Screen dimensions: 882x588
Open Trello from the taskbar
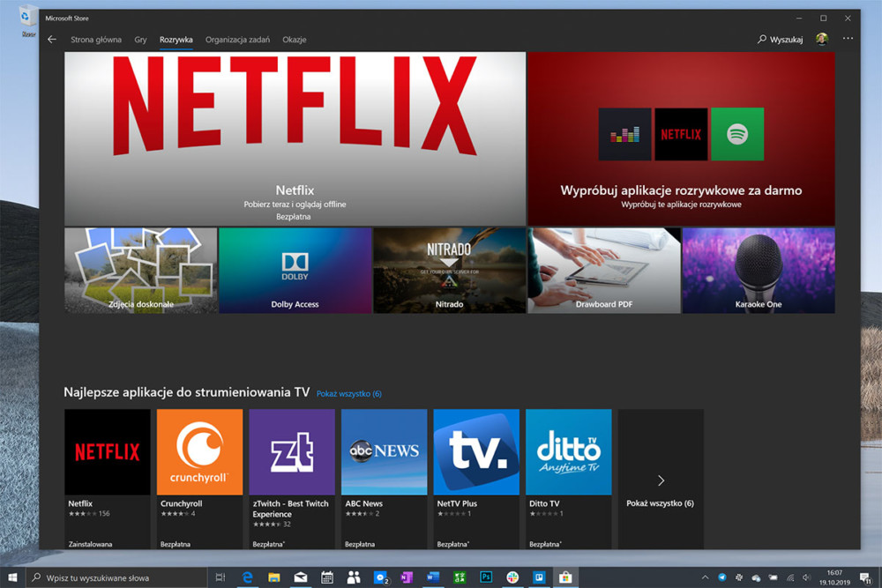[539, 577]
